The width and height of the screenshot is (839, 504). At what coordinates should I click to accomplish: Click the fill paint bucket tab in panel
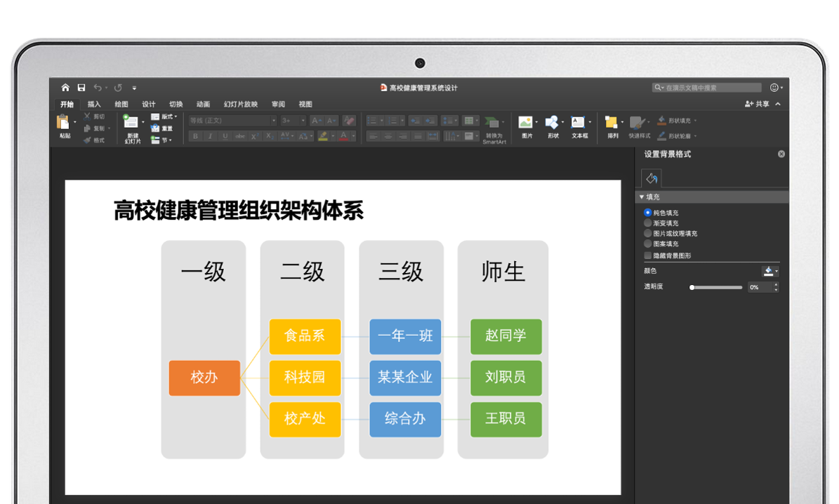(651, 178)
